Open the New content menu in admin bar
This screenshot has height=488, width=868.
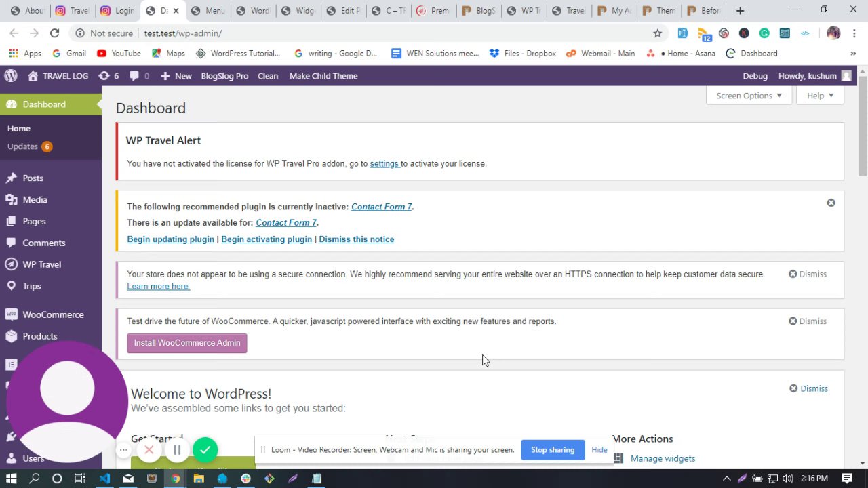(176, 76)
